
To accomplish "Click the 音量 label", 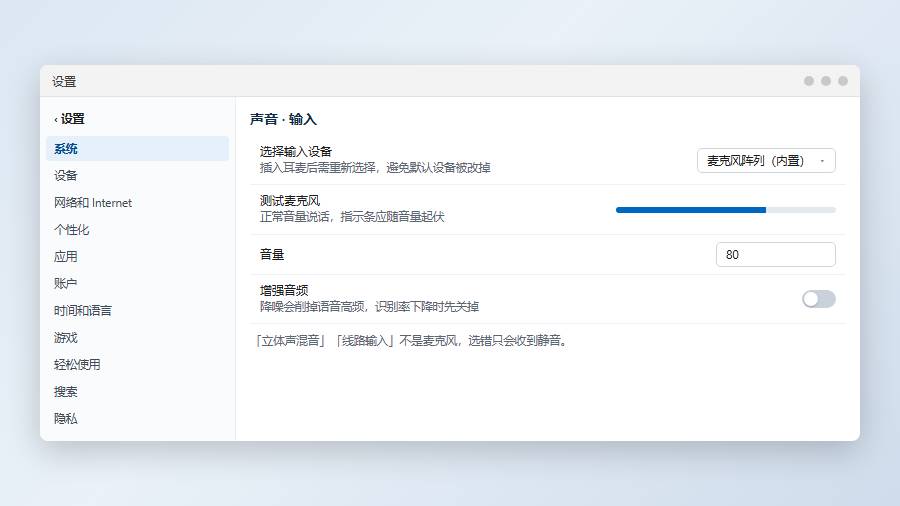I will [x=272, y=254].
